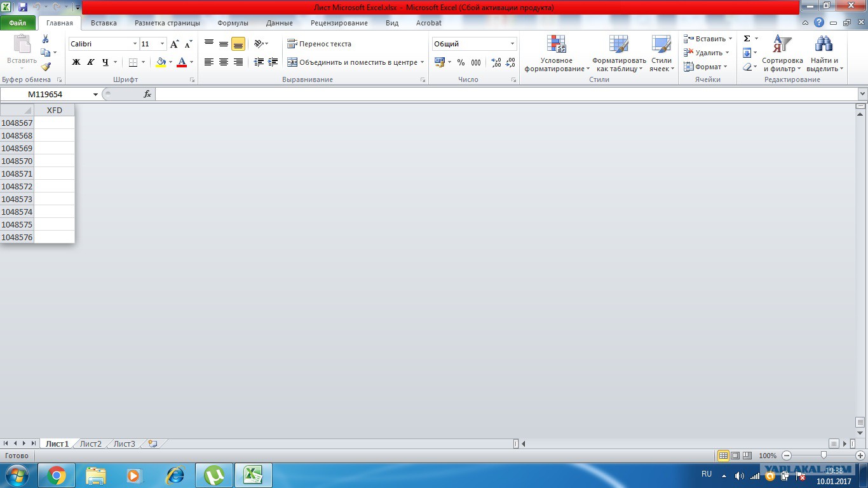Switch to the Вставка tab
The width and height of the screenshot is (868, 488).
click(104, 23)
